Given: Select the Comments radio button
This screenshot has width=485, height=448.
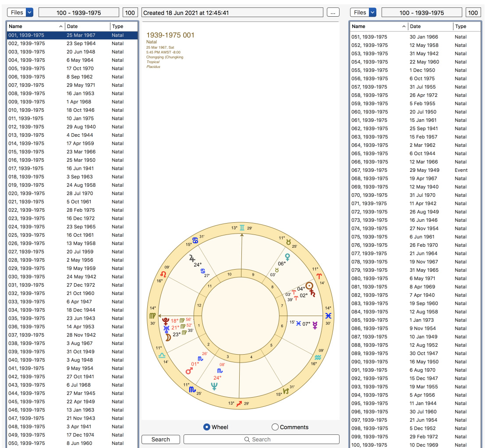Looking at the screenshot, I should point(275,427).
